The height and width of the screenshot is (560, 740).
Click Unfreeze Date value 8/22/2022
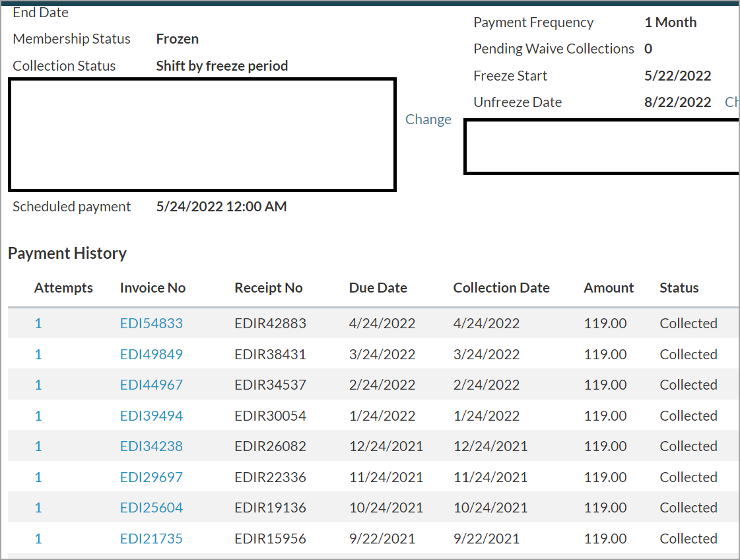click(677, 102)
